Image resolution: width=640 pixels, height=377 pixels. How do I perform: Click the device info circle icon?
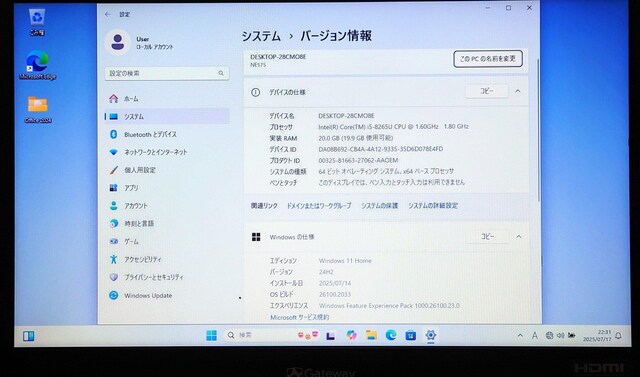pos(256,92)
